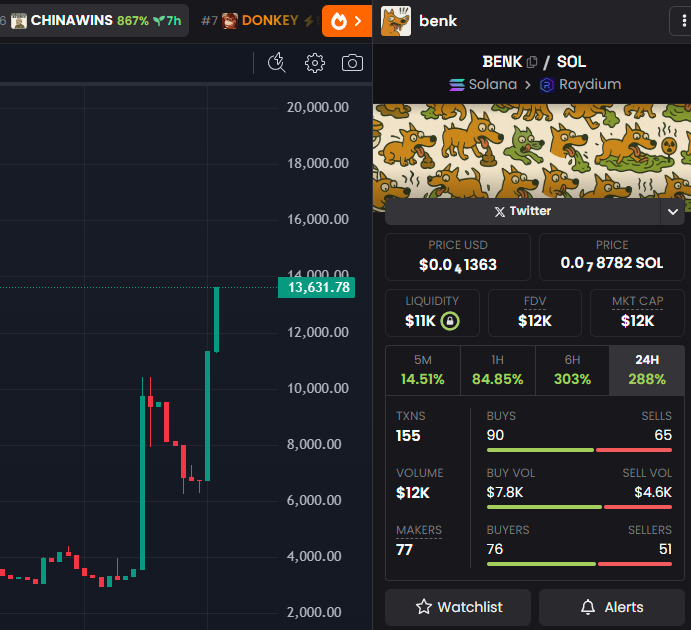Click the token banner image
The image size is (691, 630).
[532, 151]
